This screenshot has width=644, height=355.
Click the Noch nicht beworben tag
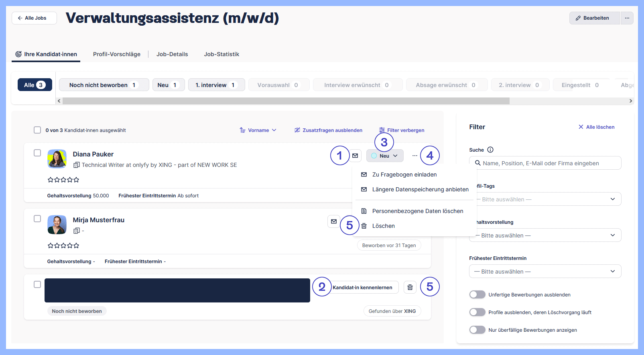point(77,311)
